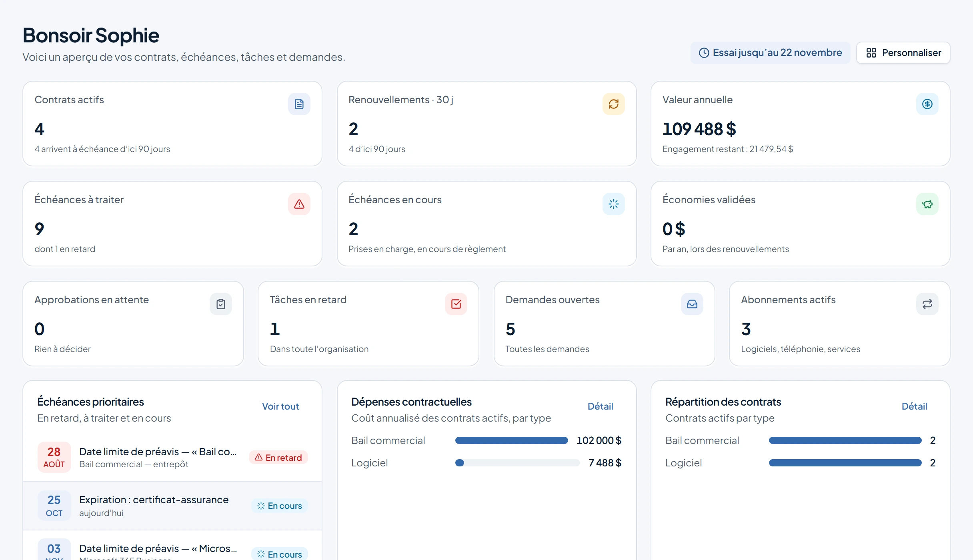This screenshot has height=560, width=973.
Task: Click the Bail commercial contracts count bar
Action: pos(845,440)
